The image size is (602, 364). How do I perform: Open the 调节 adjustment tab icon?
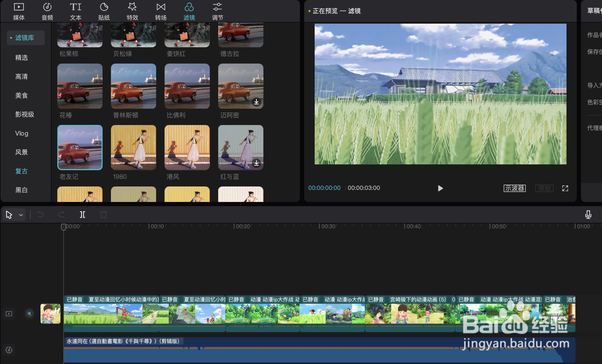[217, 7]
